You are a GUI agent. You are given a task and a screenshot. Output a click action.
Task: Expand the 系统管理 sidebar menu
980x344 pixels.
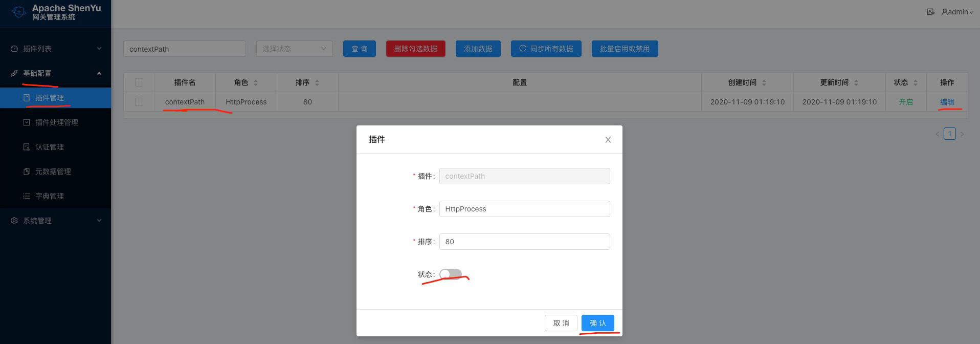click(55, 221)
